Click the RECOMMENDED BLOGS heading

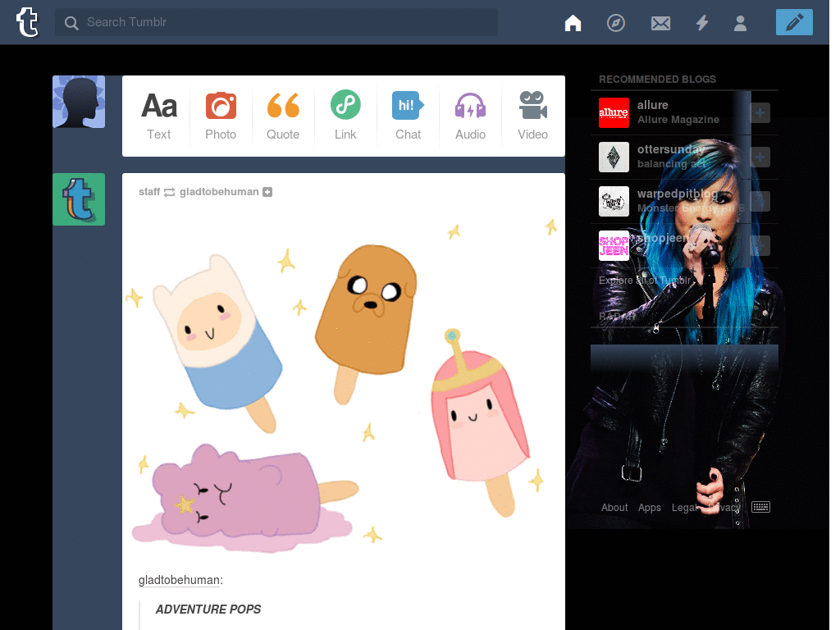coord(657,80)
